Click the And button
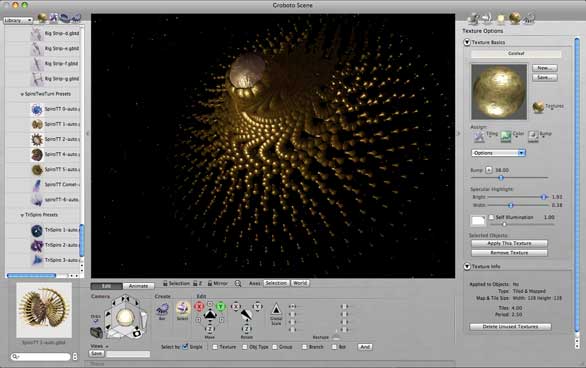 pyautogui.click(x=365, y=347)
